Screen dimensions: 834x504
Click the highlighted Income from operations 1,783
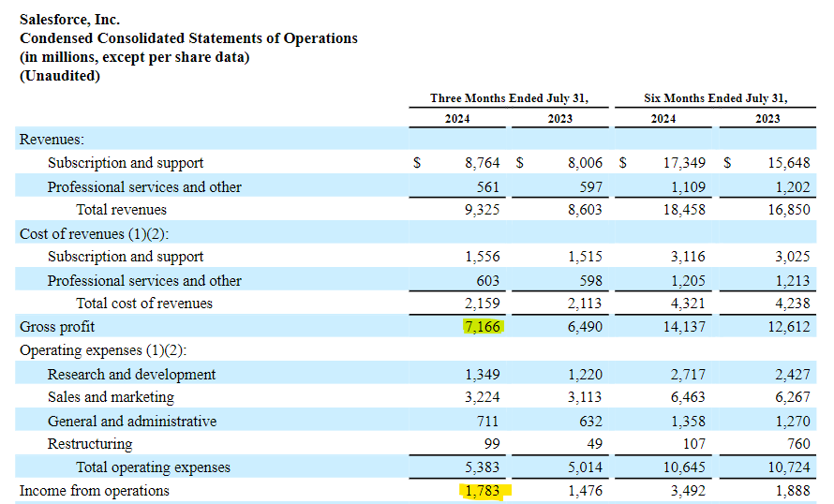point(483,491)
